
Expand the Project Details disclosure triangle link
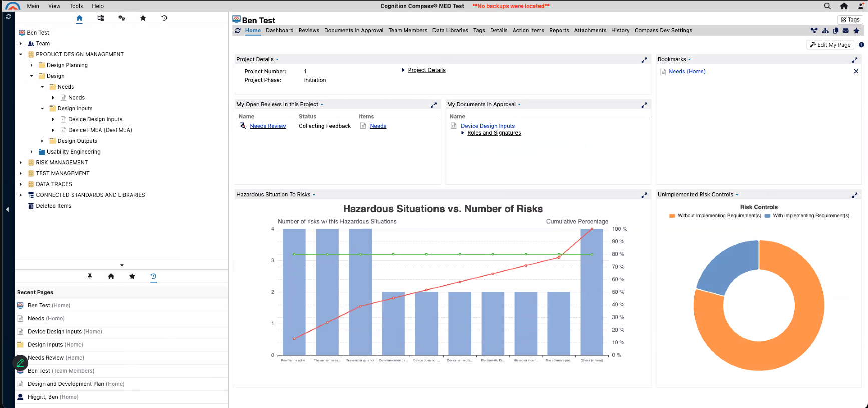tap(403, 70)
